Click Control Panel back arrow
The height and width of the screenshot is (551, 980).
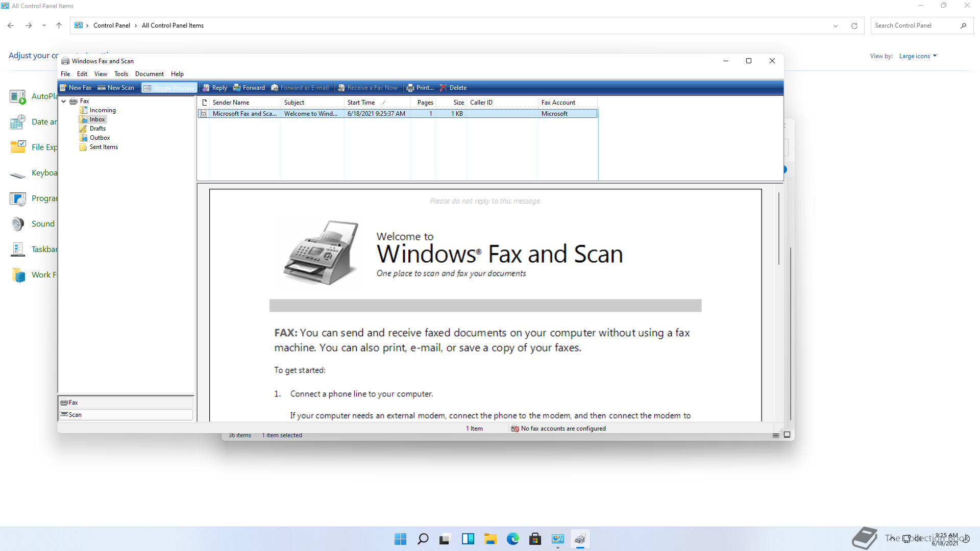coord(11,26)
